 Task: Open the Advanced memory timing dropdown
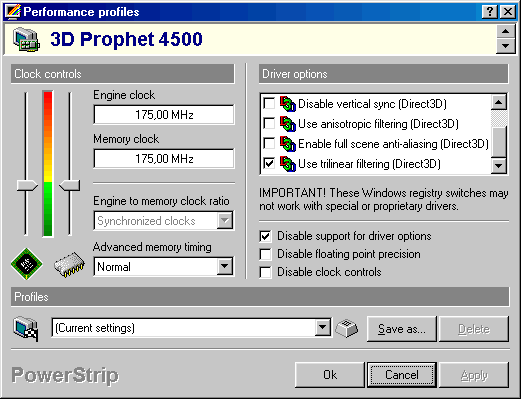click(x=225, y=266)
